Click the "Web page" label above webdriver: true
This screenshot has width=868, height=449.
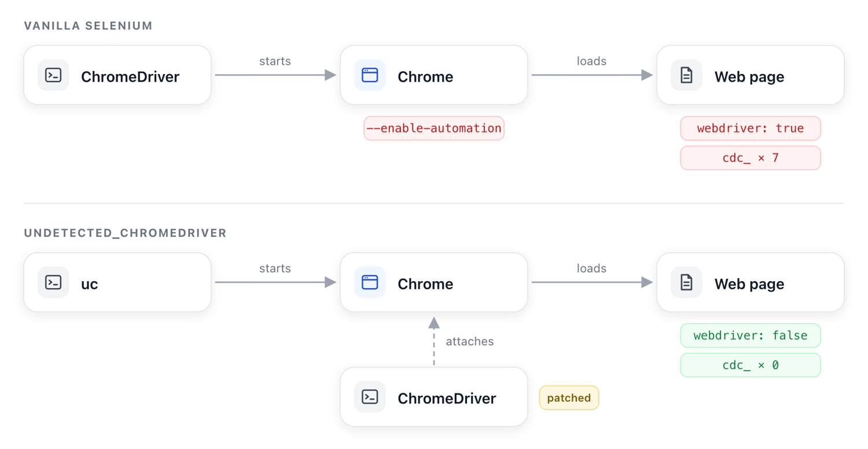749,77
